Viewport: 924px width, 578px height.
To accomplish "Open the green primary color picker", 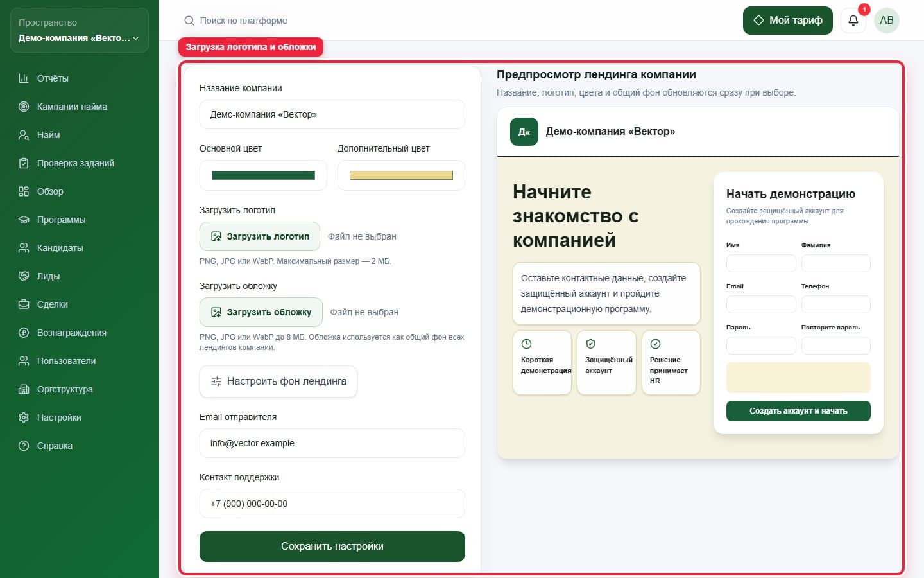I will [263, 175].
